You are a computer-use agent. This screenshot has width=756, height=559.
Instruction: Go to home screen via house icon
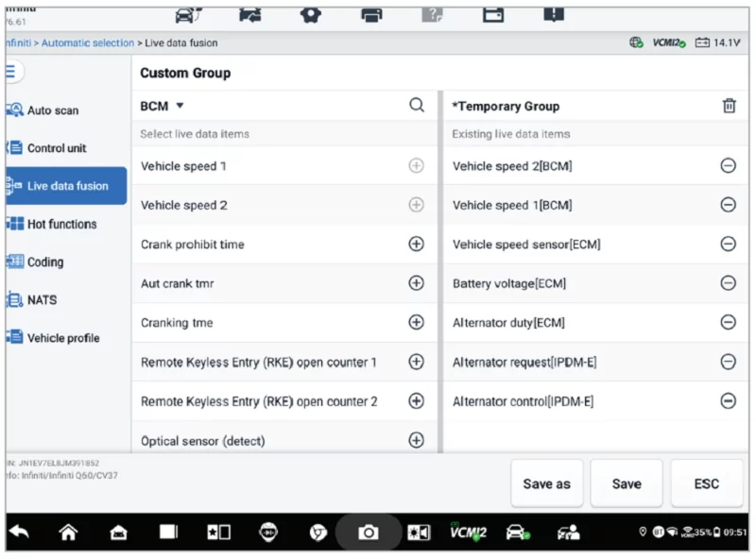click(x=68, y=533)
